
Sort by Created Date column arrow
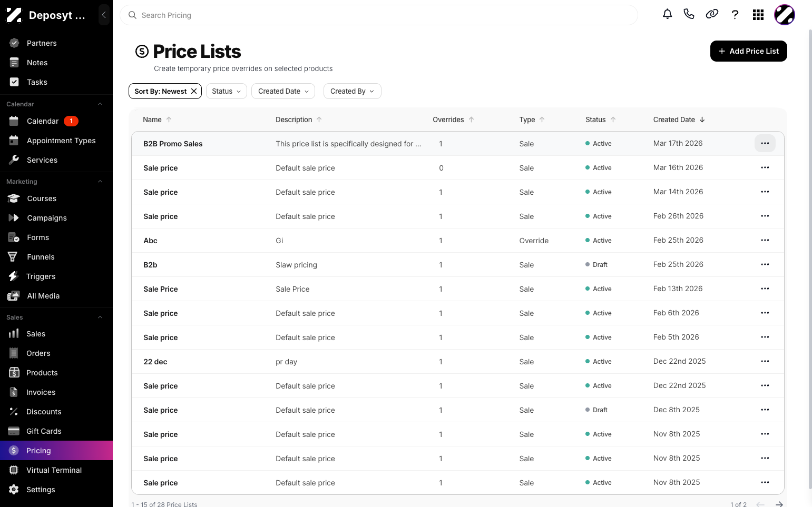(x=702, y=120)
